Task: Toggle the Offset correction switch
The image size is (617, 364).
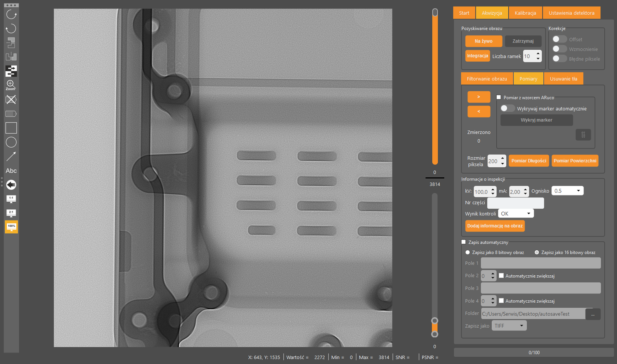Action: click(559, 39)
